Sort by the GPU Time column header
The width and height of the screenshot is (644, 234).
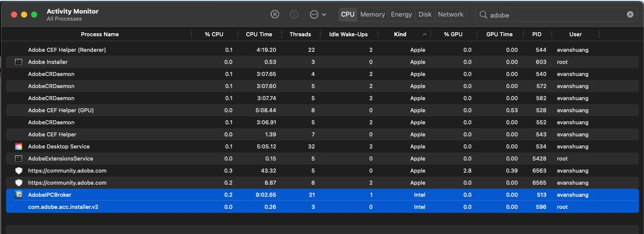point(499,34)
